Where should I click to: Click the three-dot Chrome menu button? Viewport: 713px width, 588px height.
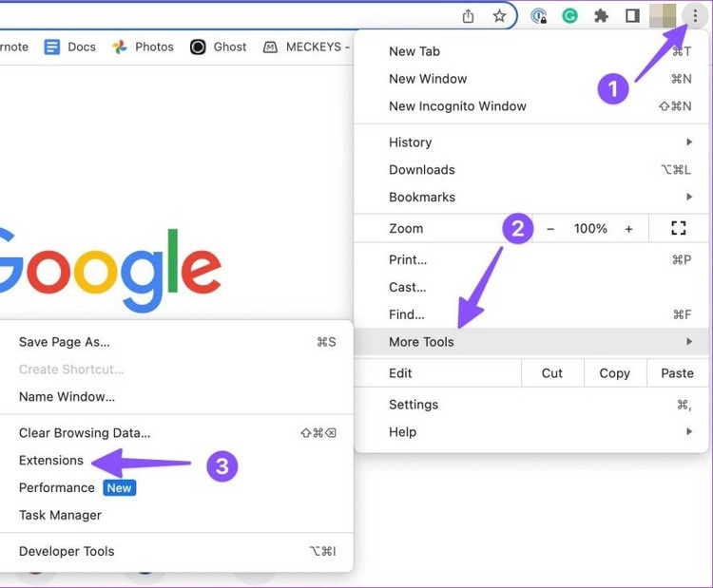[x=695, y=16]
